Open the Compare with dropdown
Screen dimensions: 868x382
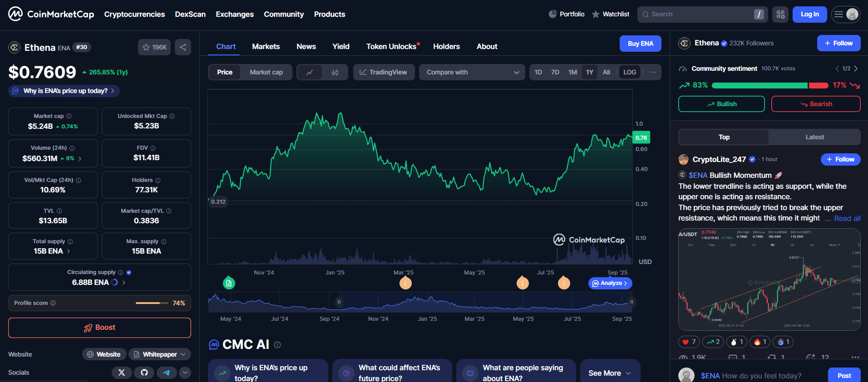click(472, 72)
